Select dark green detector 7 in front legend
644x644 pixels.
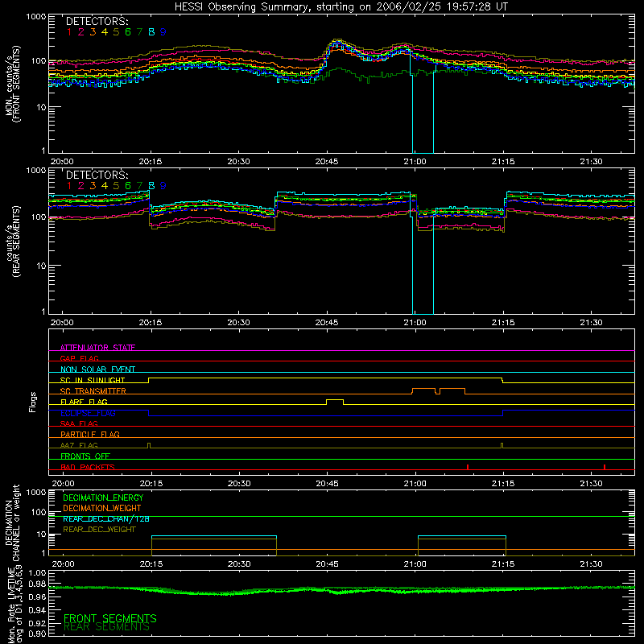(139, 32)
